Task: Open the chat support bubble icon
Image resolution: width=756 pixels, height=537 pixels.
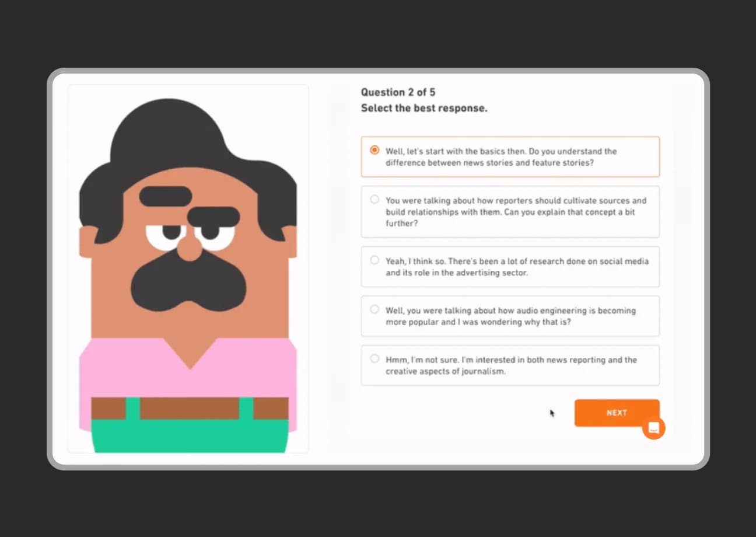Action: coord(653,428)
